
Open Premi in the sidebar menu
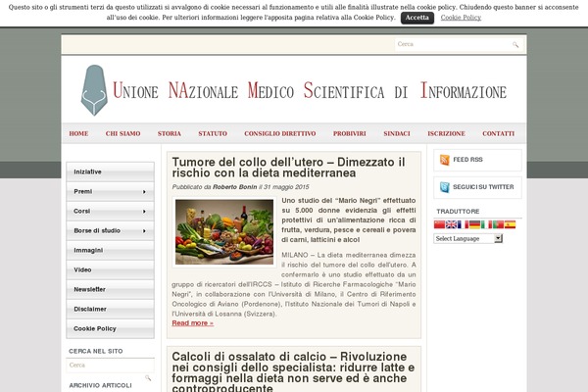point(110,191)
